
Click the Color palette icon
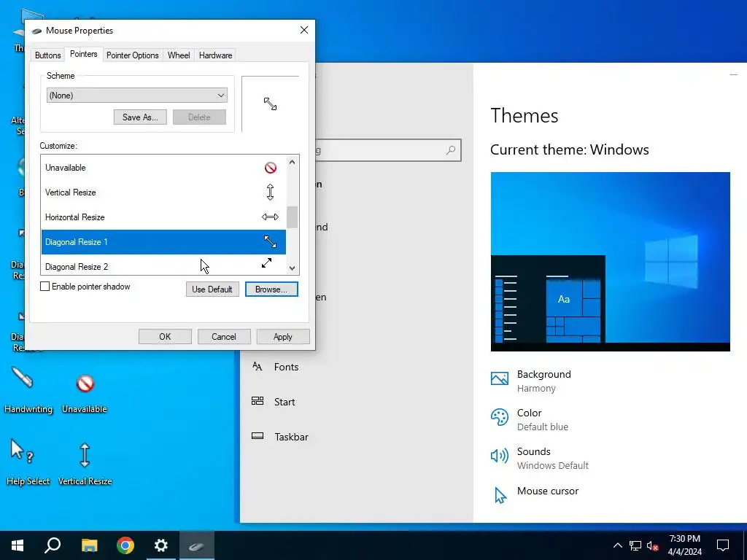click(499, 417)
